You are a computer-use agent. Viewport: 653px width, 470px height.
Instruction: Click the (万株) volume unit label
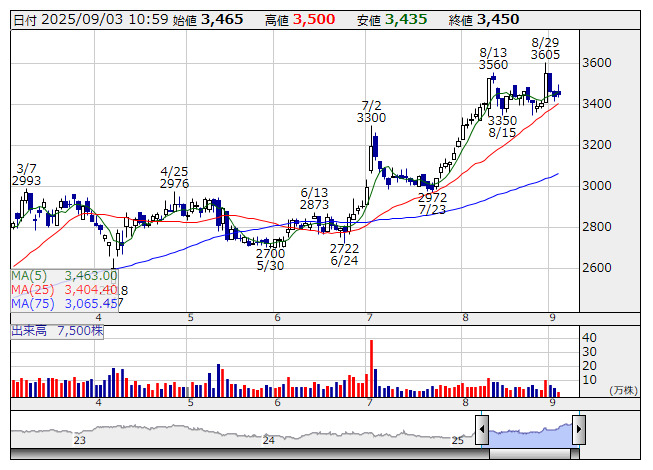[x=623, y=390]
